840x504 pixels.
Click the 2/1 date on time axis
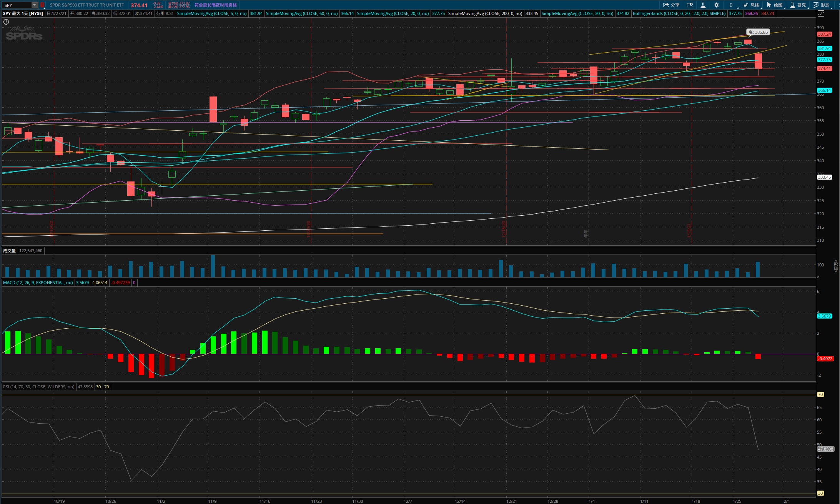(x=787, y=501)
